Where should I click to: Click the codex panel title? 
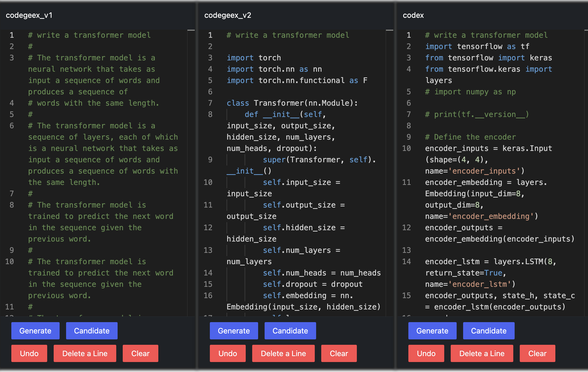(413, 15)
